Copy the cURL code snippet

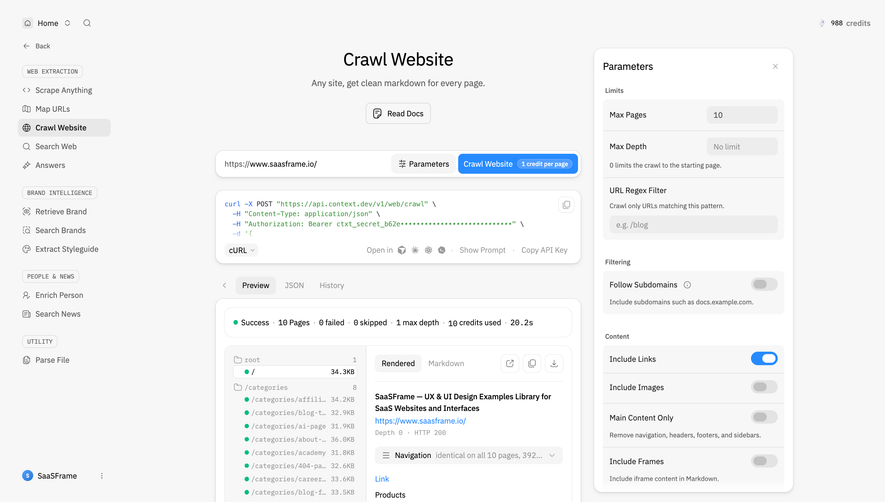[x=566, y=205]
